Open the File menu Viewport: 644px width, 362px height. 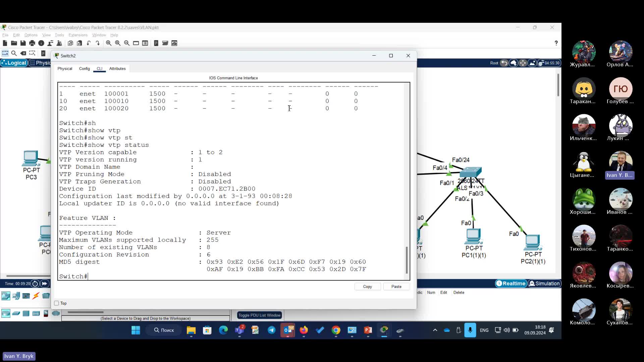[5, 35]
